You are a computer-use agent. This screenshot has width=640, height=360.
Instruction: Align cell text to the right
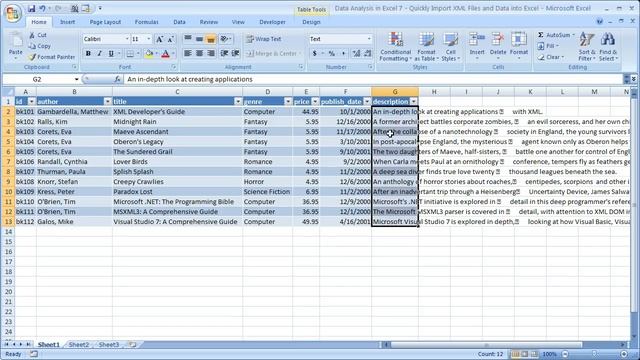(x=211, y=53)
